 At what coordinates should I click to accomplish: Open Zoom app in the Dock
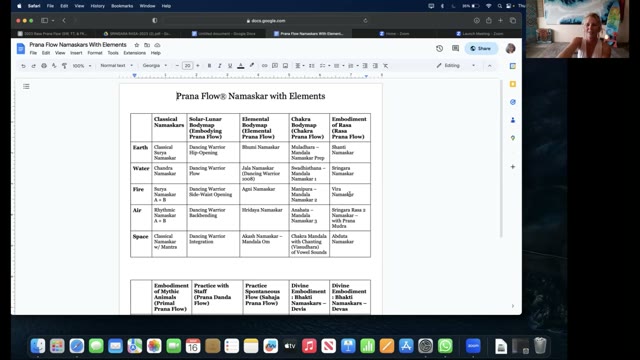(x=473, y=346)
